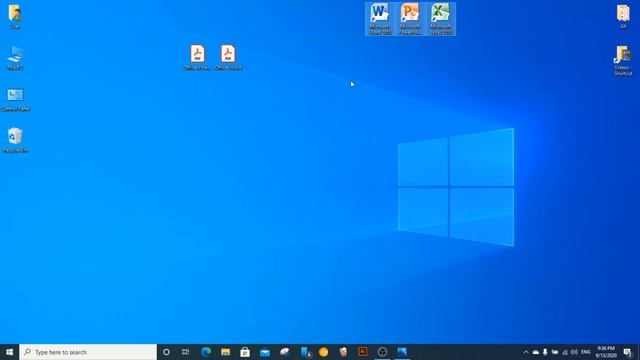The image size is (640, 360).
Task: Open the clock and calendar flyout
Action: pyautogui.click(x=606, y=352)
